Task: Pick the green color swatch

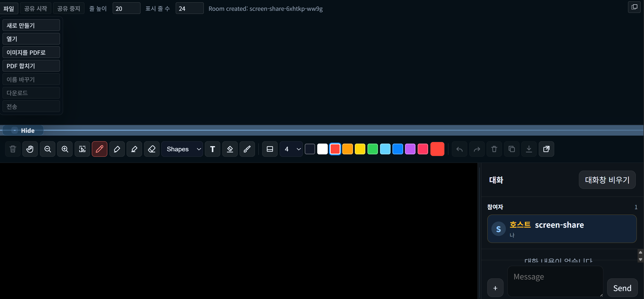Action: pos(373,149)
